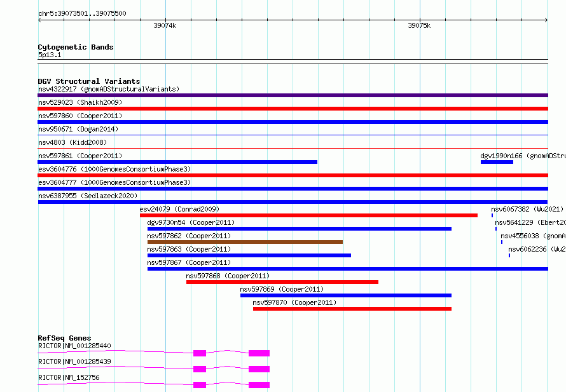Viewport: 566px width, 392px height.
Task: Open nsv597861 (Cooper2011) variant label
Action: pos(80,156)
